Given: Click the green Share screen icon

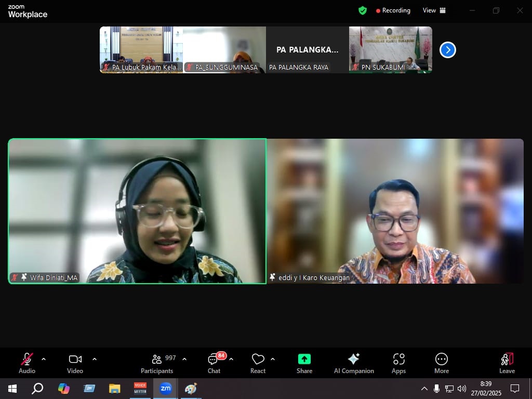Looking at the screenshot, I should coord(304,363).
